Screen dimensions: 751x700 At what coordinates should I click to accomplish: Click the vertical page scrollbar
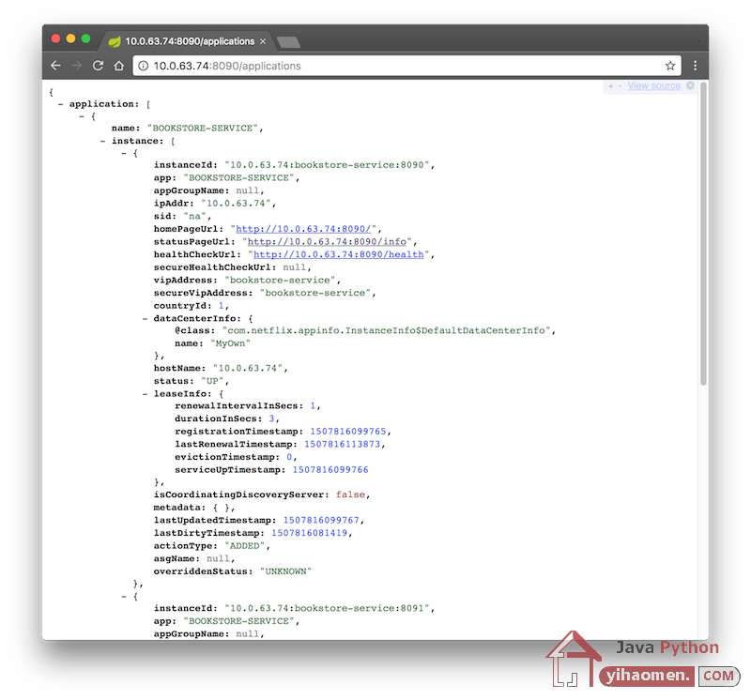(x=703, y=235)
